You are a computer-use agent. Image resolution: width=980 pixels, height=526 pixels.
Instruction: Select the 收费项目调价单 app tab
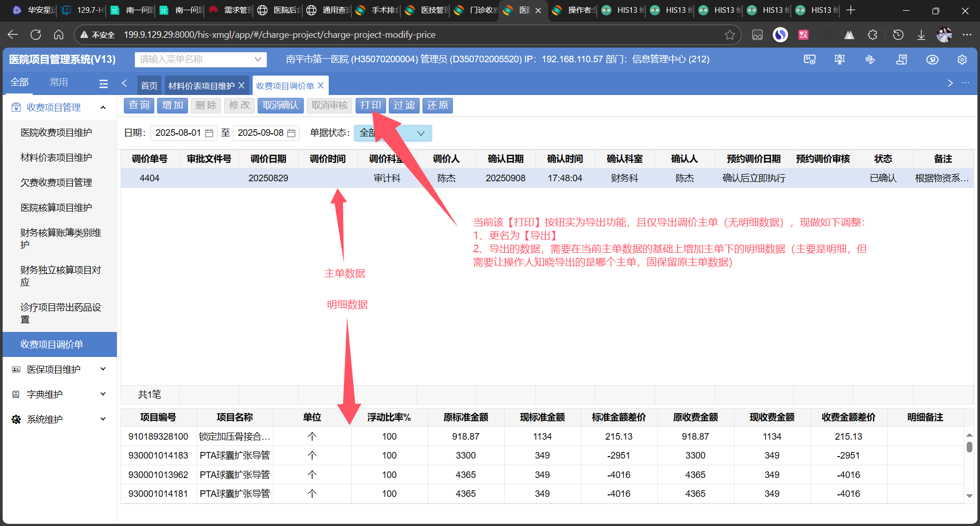285,86
